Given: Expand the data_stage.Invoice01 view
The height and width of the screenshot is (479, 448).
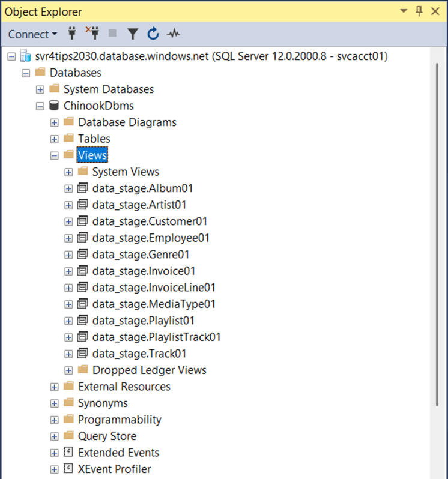Looking at the screenshot, I should coord(68,271).
